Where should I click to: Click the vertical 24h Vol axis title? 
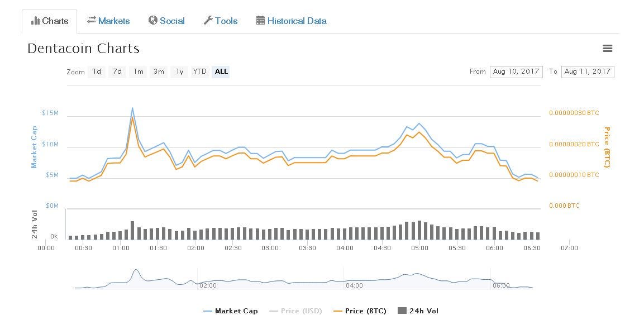coord(35,224)
